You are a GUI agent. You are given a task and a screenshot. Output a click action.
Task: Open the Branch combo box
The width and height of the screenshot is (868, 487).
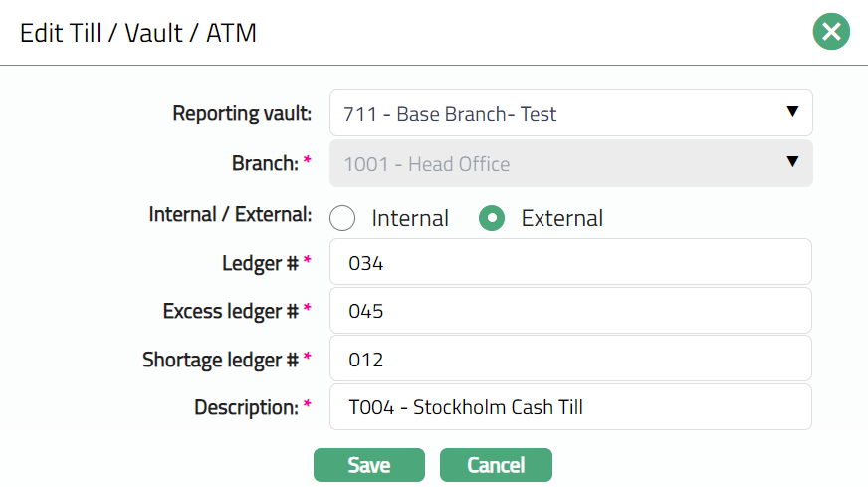tap(570, 163)
